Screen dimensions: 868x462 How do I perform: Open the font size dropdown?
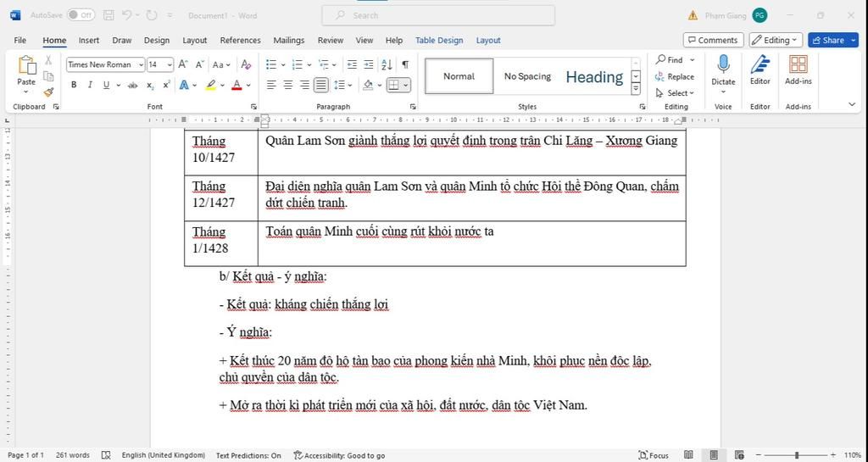(170, 64)
